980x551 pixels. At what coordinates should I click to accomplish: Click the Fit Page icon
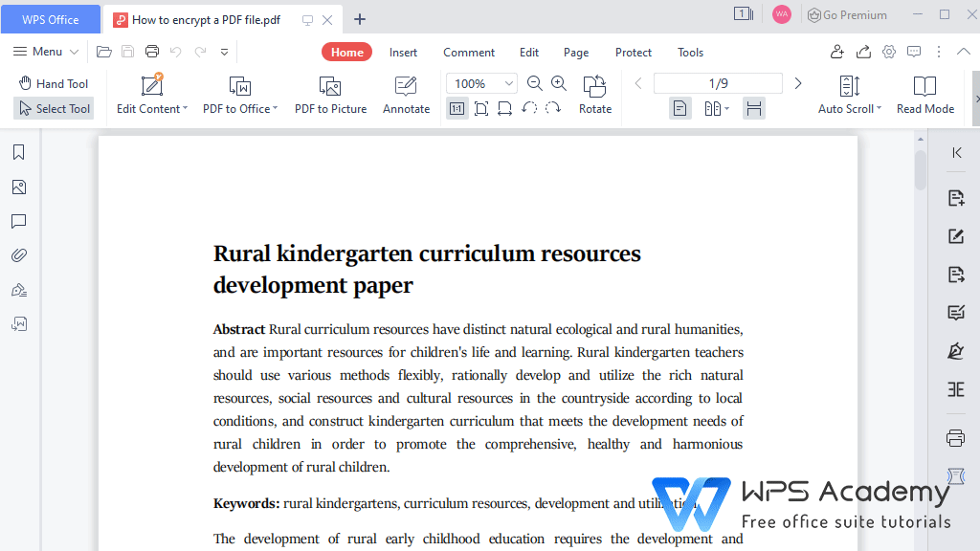(x=481, y=109)
